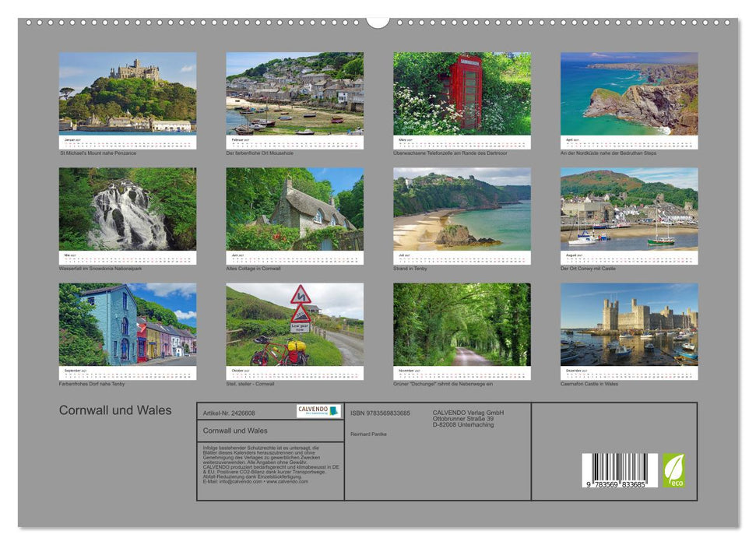Click the Bedruthan Steps coast photo
756x545 pixels.
[629, 93]
